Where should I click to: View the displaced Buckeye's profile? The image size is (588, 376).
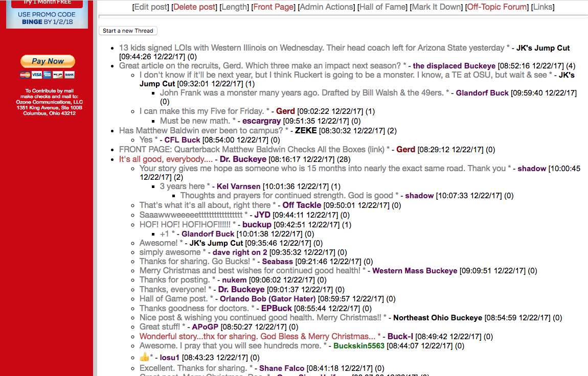click(454, 66)
